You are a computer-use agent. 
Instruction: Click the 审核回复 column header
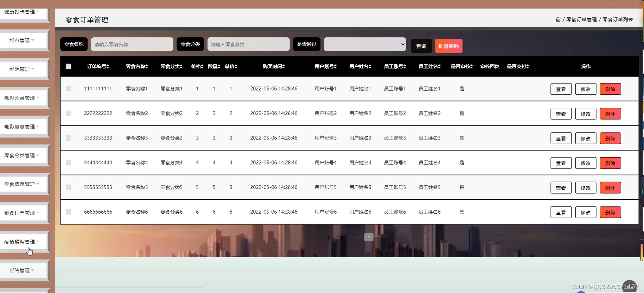[490, 66]
